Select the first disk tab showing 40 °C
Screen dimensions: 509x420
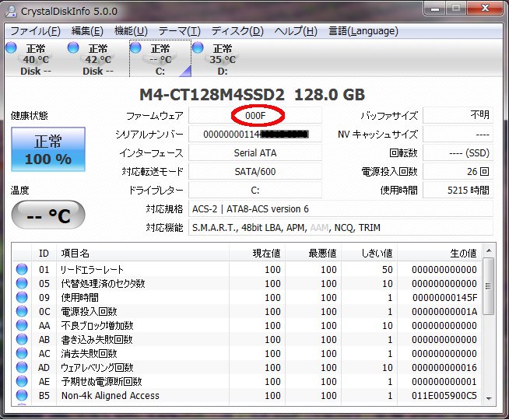pos(36,58)
